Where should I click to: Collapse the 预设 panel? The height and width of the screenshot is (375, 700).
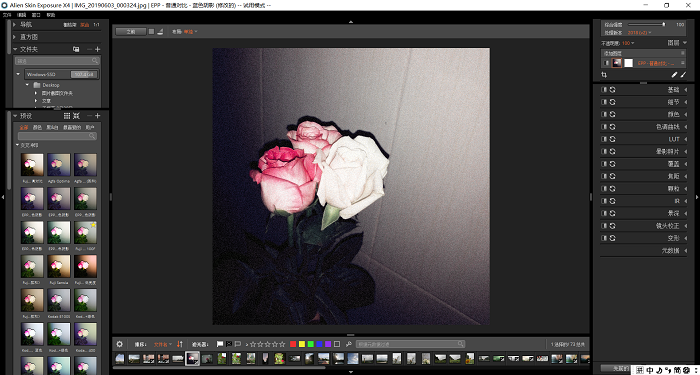click(15, 116)
